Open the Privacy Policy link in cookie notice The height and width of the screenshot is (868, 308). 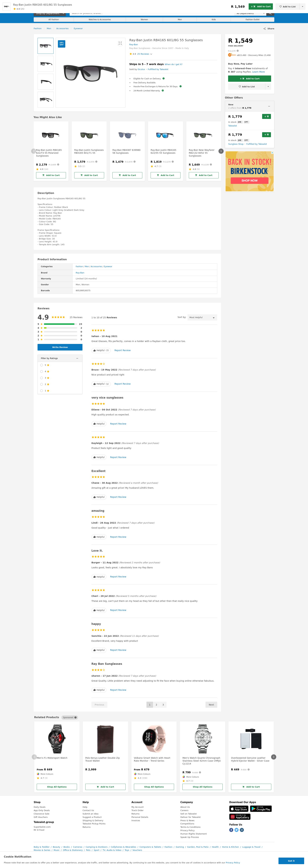233,863
